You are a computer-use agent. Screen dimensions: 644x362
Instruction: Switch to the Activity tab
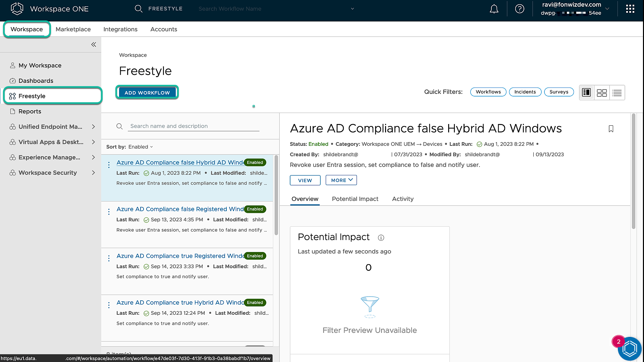tap(402, 199)
